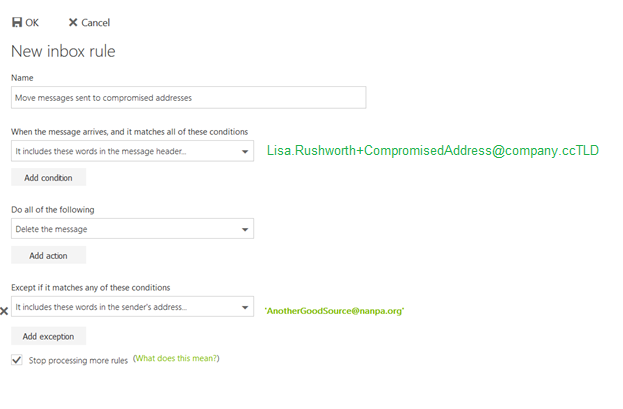Click the OK save disk icon
Screen dimensions: 623x409
(17, 22)
